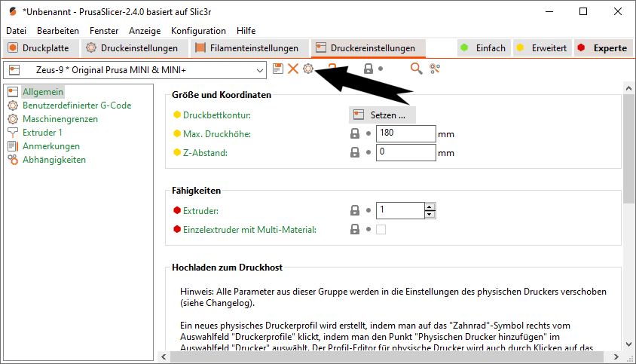Viewport: 636px width, 364px height.
Task: Switch to the Druckereinstellungen tab
Action: point(368,48)
